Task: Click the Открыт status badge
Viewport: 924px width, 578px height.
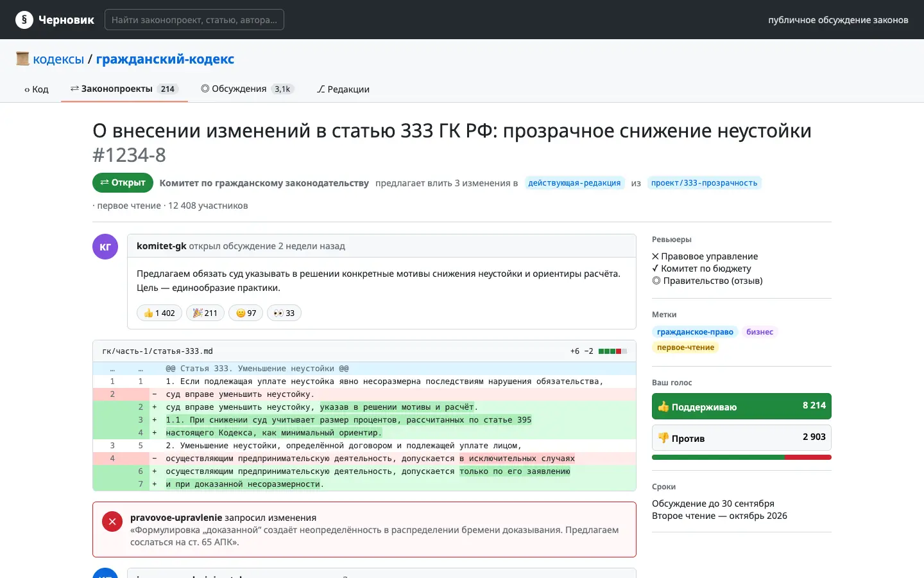Action: pyautogui.click(x=123, y=182)
